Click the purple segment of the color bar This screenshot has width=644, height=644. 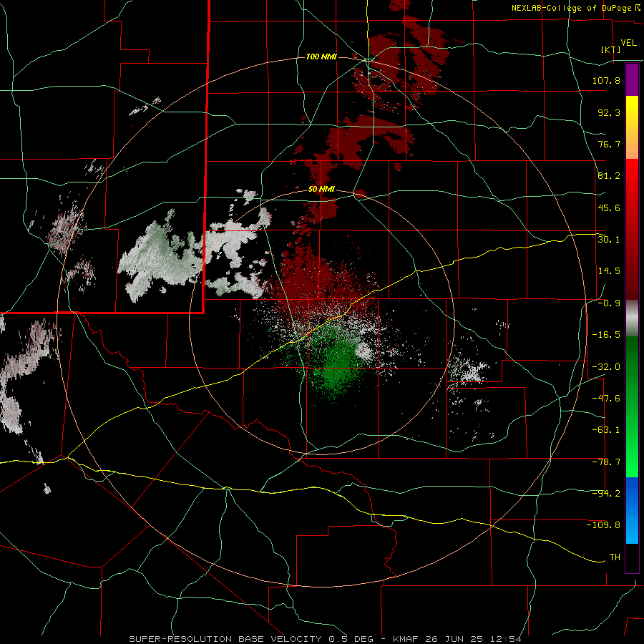tap(632, 79)
